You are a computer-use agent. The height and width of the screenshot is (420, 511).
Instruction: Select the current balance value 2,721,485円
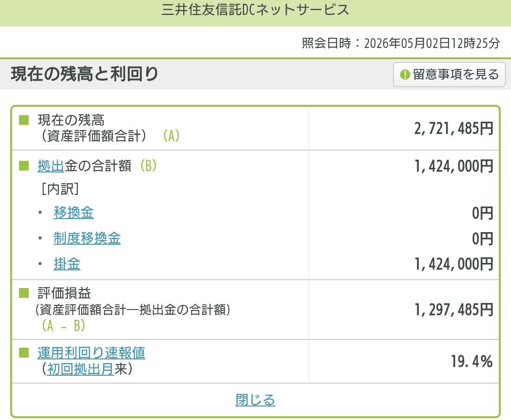click(454, 128)
